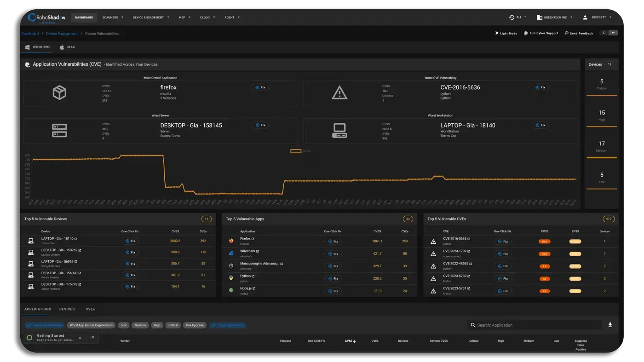The image size is (644, 362).
Task: Toggle the Medium severity filter chip
Action: [x=140, y=325]
